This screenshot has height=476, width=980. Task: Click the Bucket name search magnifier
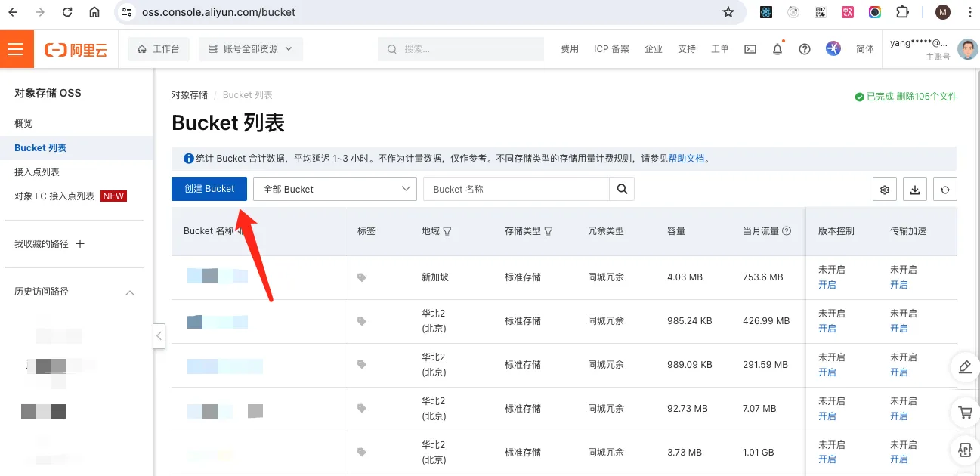[622, 189]
